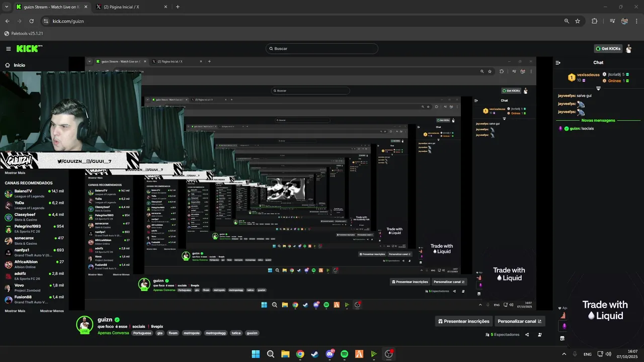Select the fivem tag
Screen dimensions: 644x362
point(173,333)
